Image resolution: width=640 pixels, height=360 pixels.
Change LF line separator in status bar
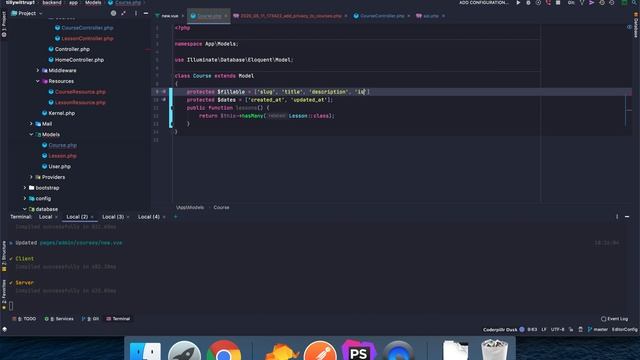(x=544, y=329)
